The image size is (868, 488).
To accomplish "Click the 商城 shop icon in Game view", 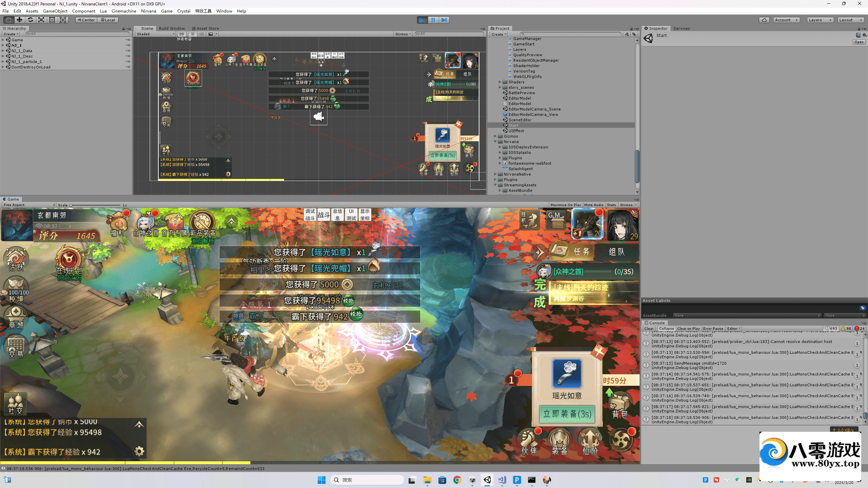I will click(x=16, y=318).
